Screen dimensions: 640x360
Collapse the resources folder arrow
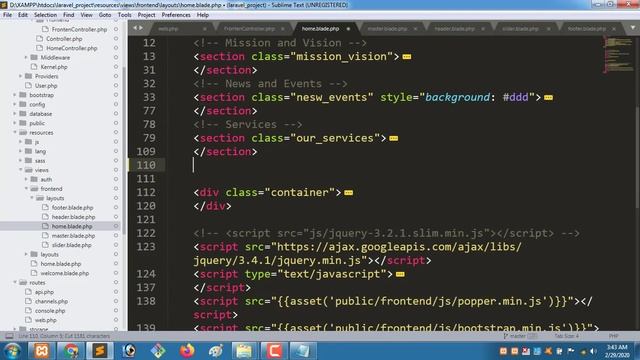click(x=15, y=133)
